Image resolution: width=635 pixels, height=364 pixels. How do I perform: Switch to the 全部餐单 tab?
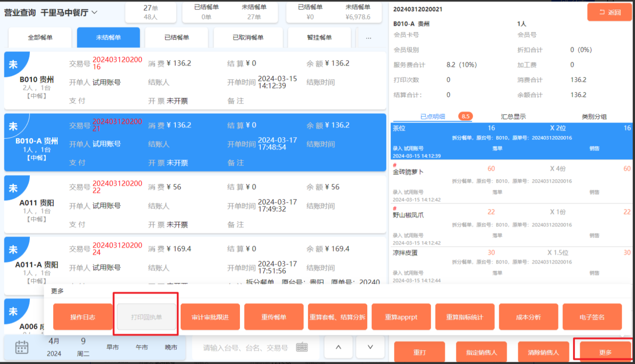point(40,38)
